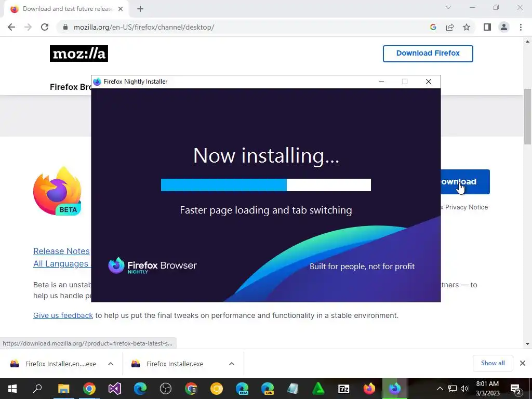The width and height of the screenshot is (532, 399).
Task: Open Edge Beta from the taskbar
Action: [x=242, y=389]
